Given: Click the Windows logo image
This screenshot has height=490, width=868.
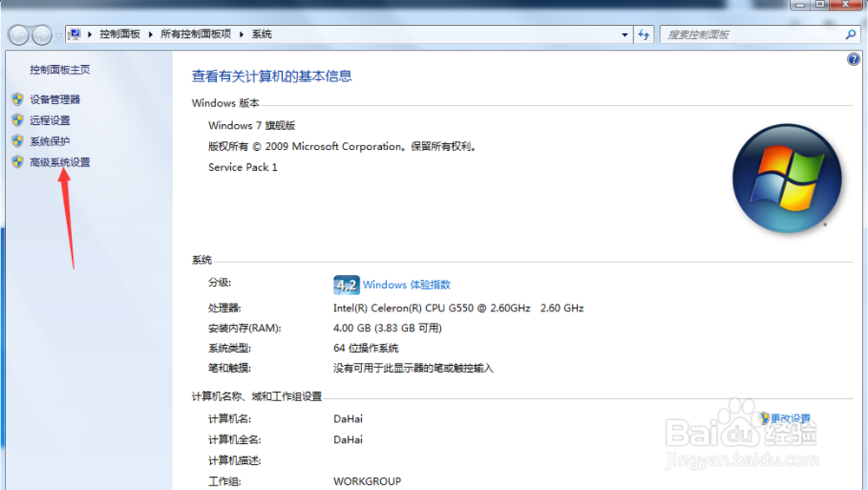Looking at the screenshot, I should [x=786, y=178].
